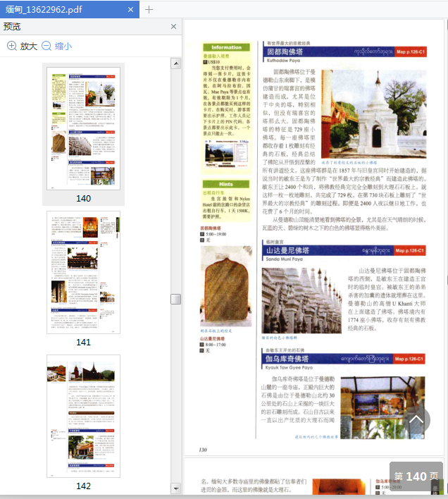Click the 缩小 text label
This screenshot has height=499, width=448.
[63, 46]
